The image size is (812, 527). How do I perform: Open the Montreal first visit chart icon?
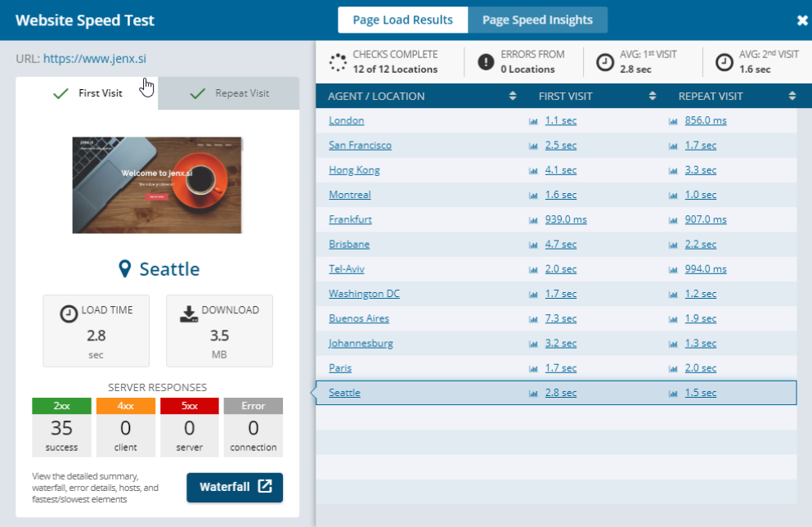(533, 196)
